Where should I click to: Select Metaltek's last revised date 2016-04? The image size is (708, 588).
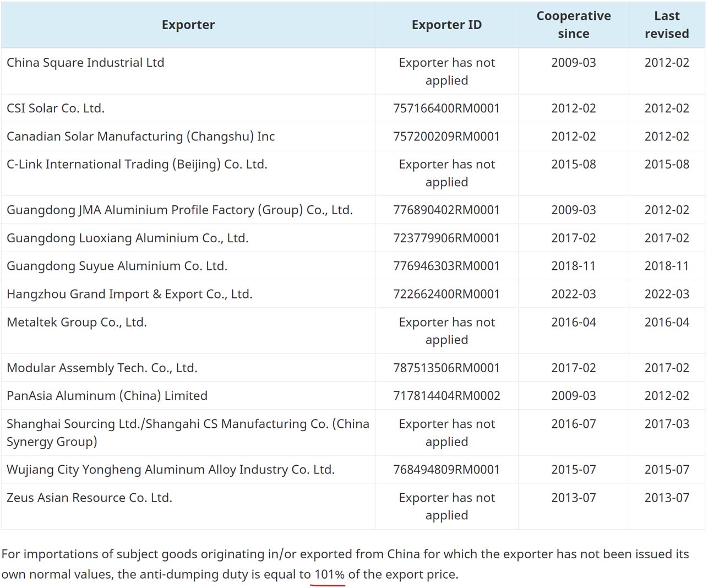tap(667, 323)
